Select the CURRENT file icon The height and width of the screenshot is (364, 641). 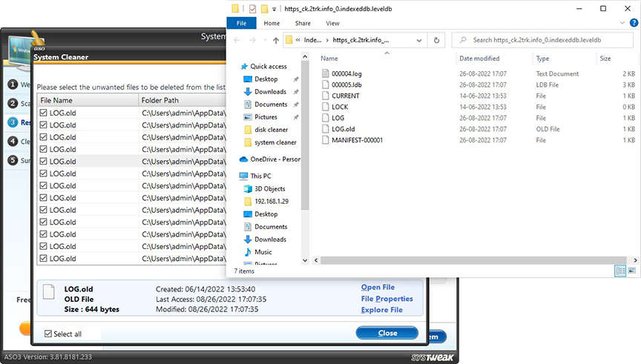tap(326, 96)
